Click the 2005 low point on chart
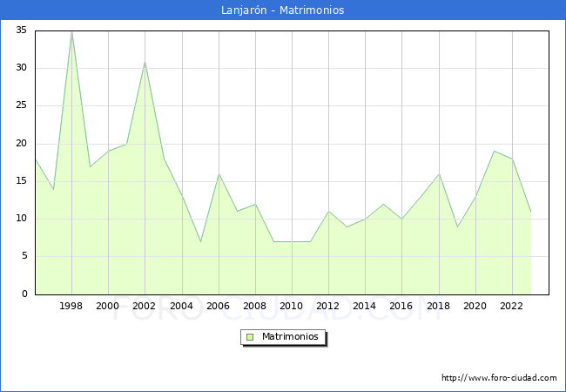 click(200, 241)
